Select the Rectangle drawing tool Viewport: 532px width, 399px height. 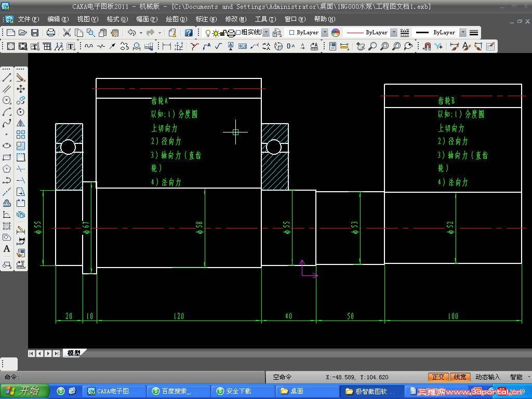pyautogui.click(x=7, y=157)
